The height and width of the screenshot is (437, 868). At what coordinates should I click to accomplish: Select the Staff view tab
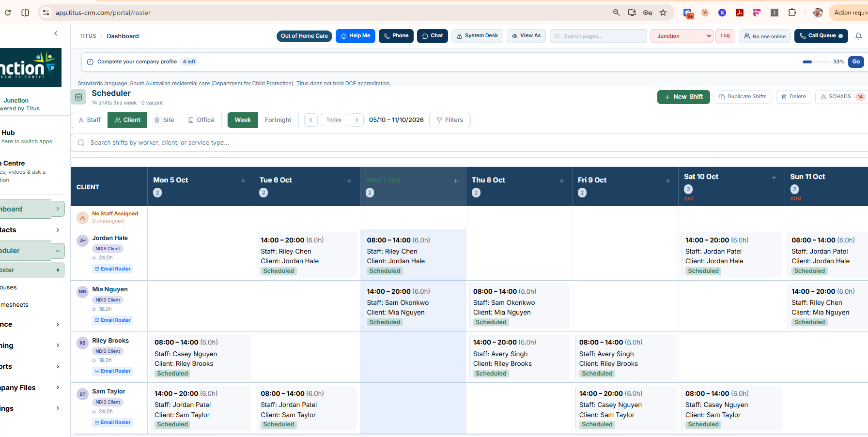point(90,120)
